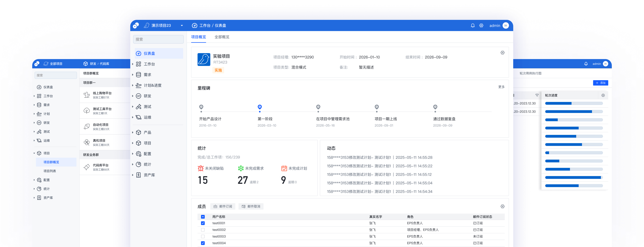Click the last 轮次进度 progress bar
644x247 pixels.
(574, 186)
